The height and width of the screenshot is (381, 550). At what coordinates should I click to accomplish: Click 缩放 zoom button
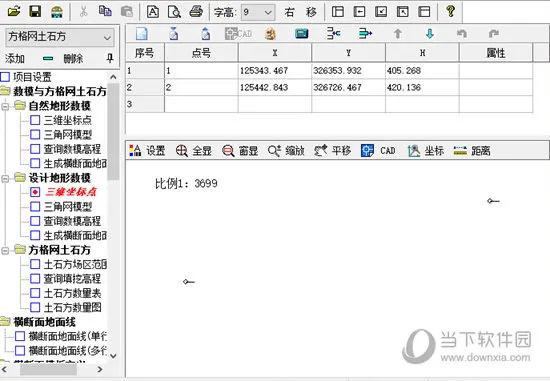[x=286, y=151]
